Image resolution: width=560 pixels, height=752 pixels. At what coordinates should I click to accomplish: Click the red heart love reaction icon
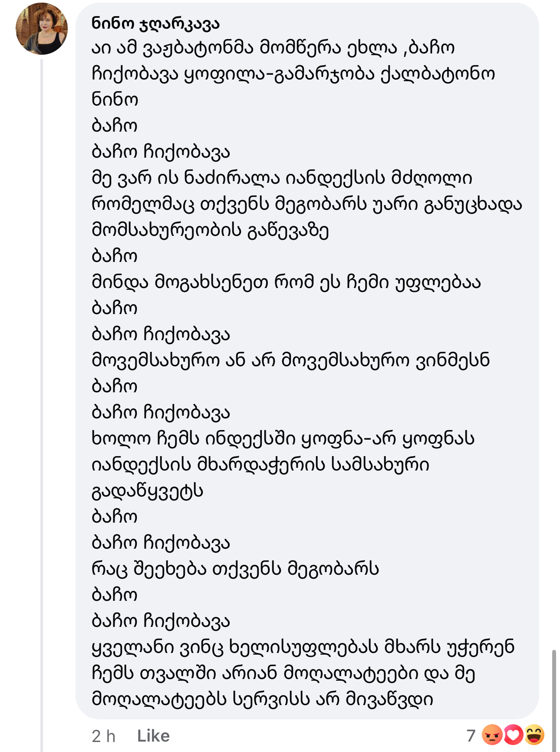(x=513, y=735)
